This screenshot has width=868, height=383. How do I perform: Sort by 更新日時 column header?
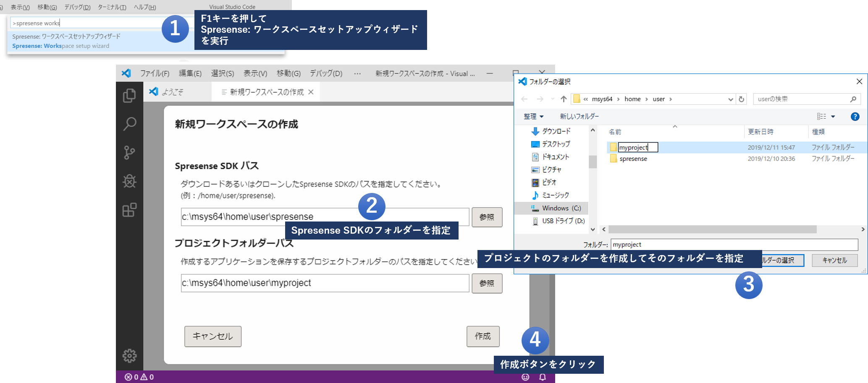760,132
